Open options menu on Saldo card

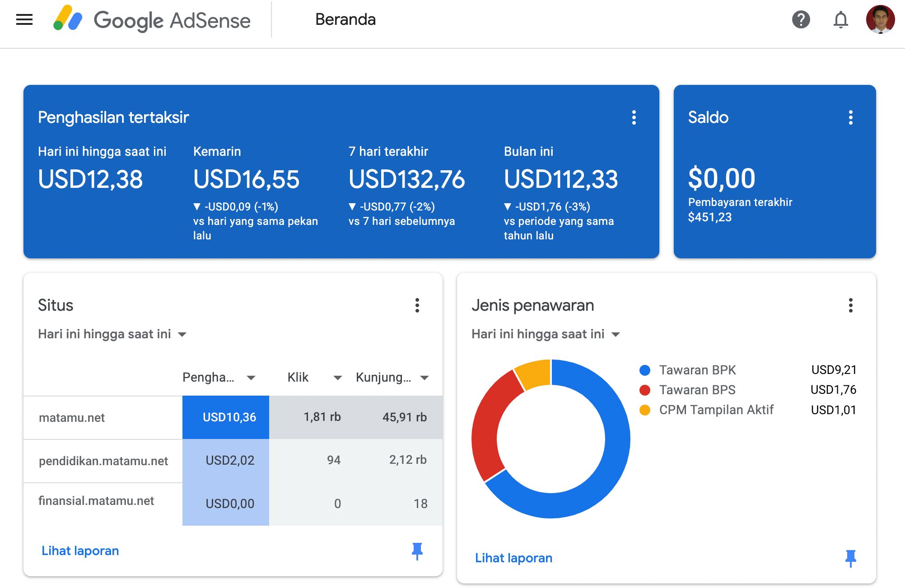tap(851, 117)
